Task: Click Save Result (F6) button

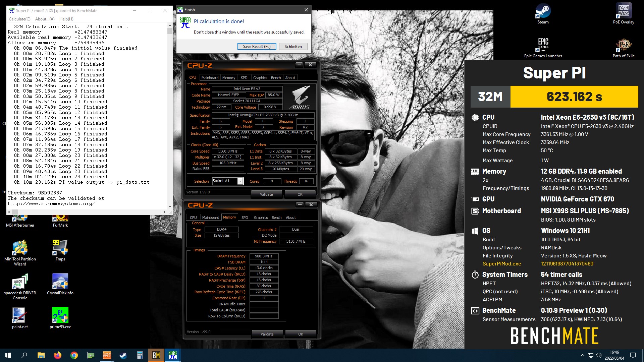Action: point(257,47)
